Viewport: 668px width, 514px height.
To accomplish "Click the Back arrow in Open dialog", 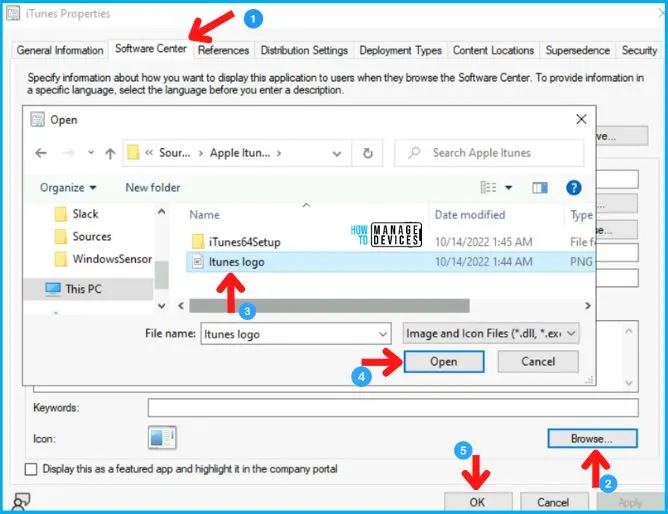I will [41, 153].
